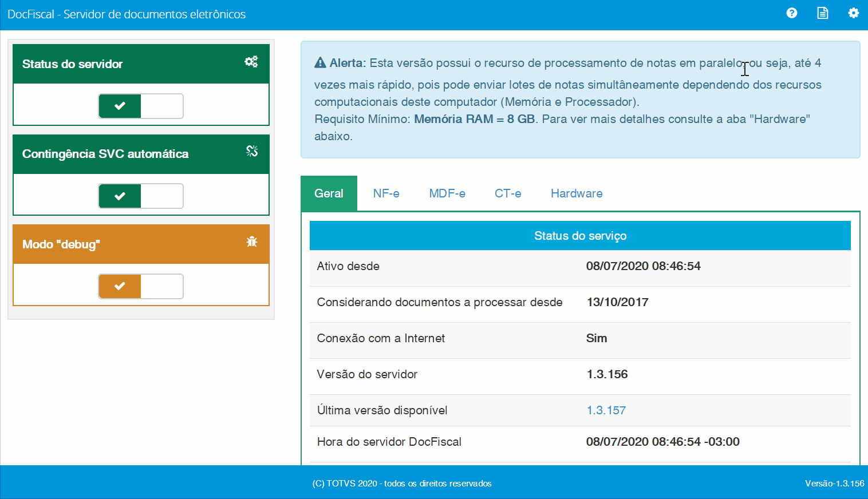Select the Sim internet connection value

(597, 338)
